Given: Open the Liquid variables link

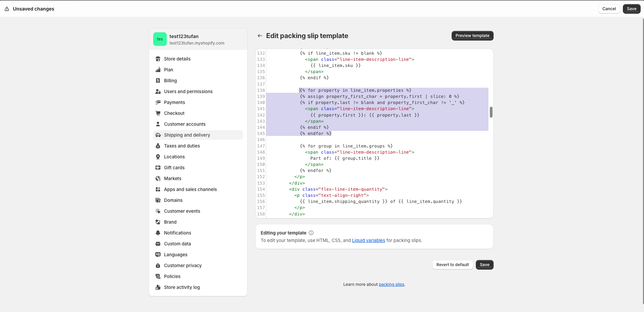Looking at the screenshot, I should 368,240.
